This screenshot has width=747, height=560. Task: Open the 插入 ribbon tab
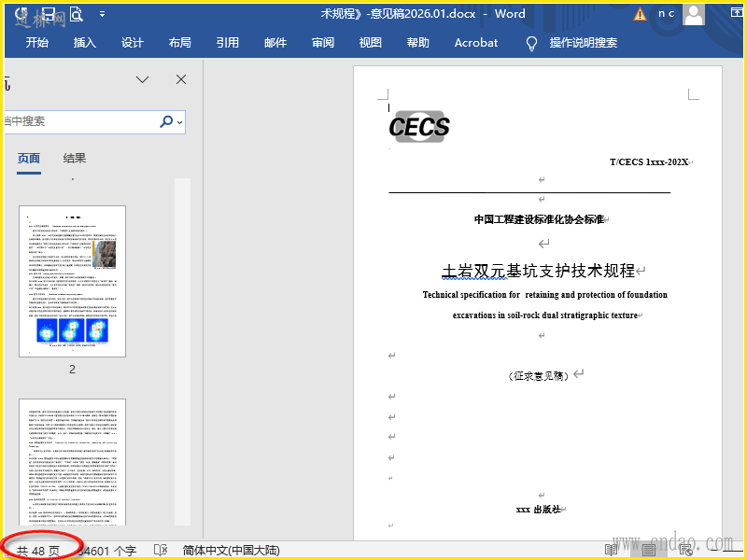85,43
